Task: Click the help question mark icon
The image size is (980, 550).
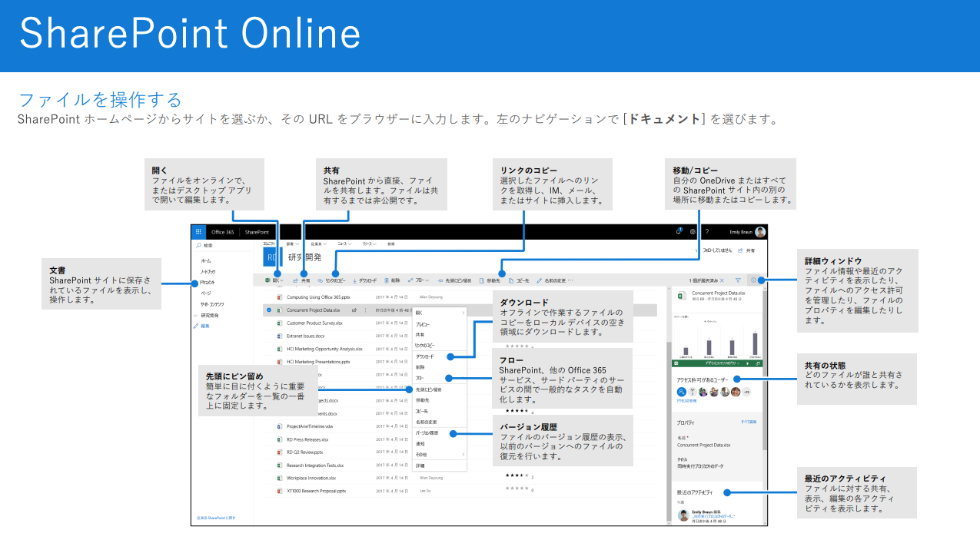Action: [707, 231]
